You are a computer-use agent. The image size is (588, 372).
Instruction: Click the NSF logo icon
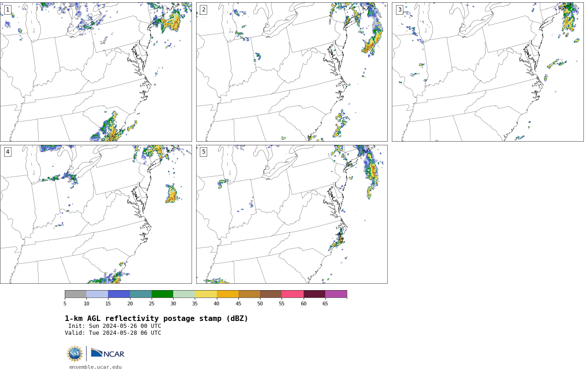click(75, 354)
